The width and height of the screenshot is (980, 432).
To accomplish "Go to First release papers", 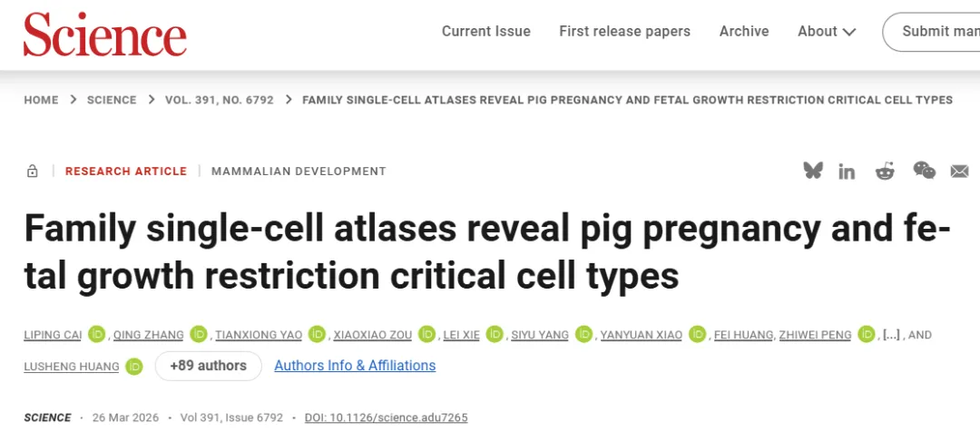I will click(624, 32).
